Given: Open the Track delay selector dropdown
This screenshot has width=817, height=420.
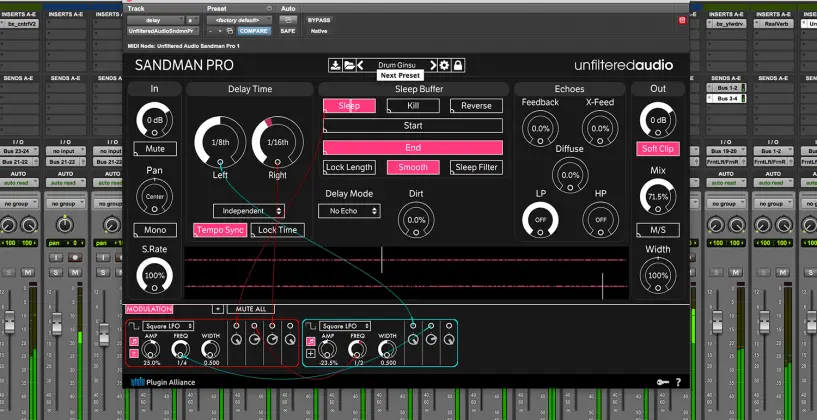Looking at the screenshot, I should coord(156,20).
